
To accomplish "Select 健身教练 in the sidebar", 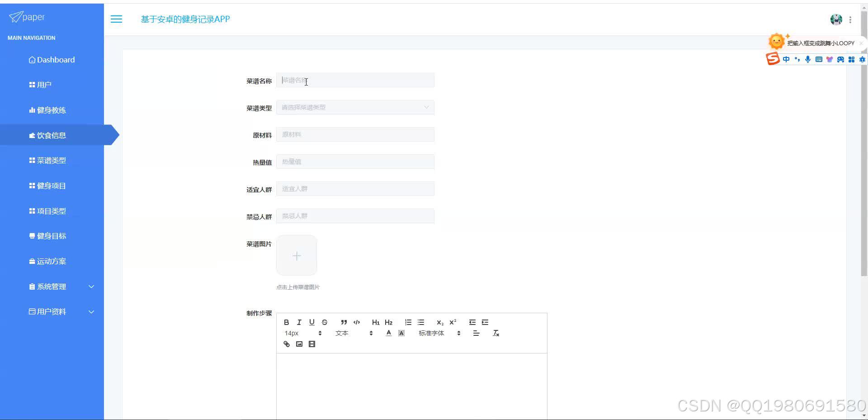I will pos(52,110).
